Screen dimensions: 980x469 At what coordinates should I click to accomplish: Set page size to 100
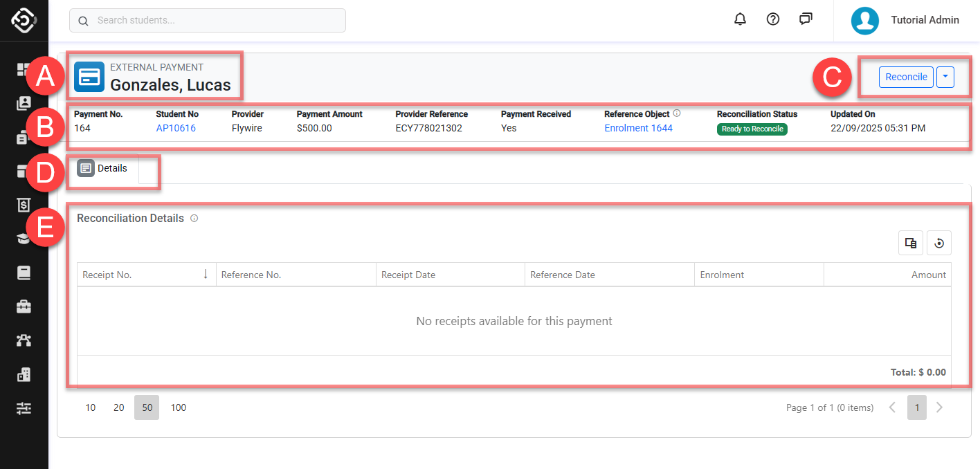(179, 407)
